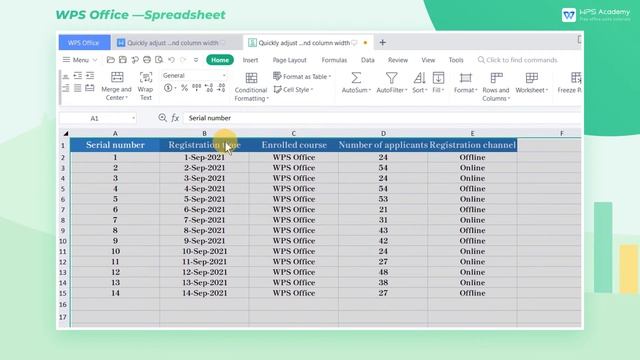The height and width of the screenshot is (360, 640).
Task: Open the Data tab
Action: 368,60
